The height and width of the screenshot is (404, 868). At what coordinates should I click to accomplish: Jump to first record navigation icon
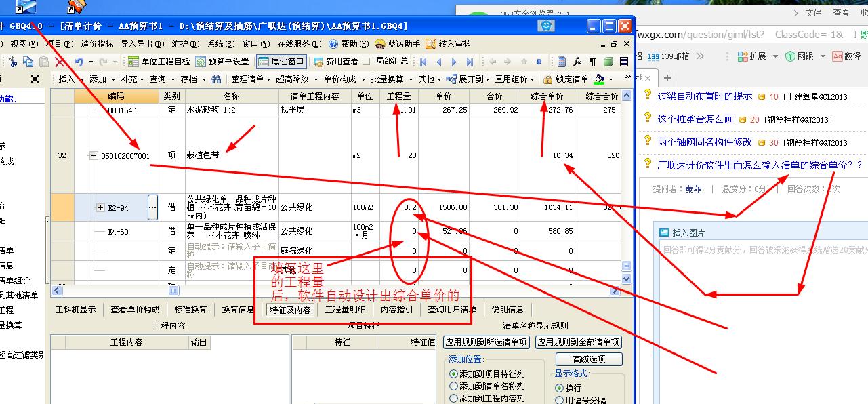pos(423,62)
